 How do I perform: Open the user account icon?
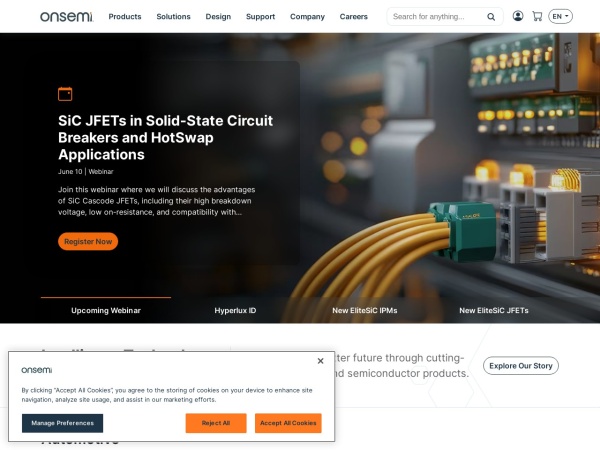click(518, 16)
